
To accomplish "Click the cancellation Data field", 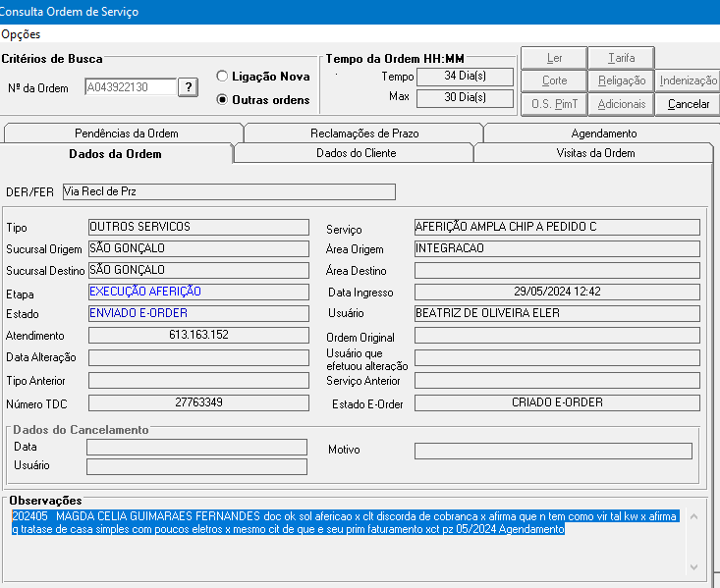I will click(x=196, y=447).
